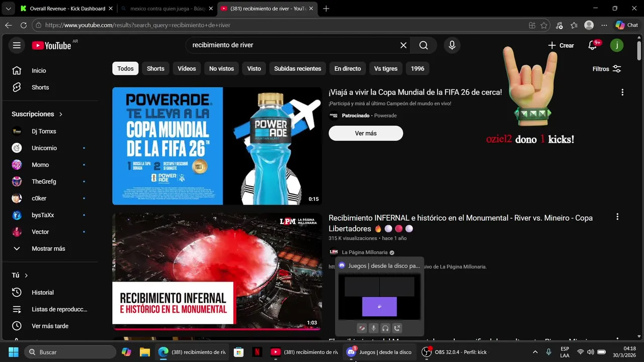The image size is (644, 362).
Task: Mute microphone in Discord taskbar preview
Action: pyautogui.click(x=373, y=328)
